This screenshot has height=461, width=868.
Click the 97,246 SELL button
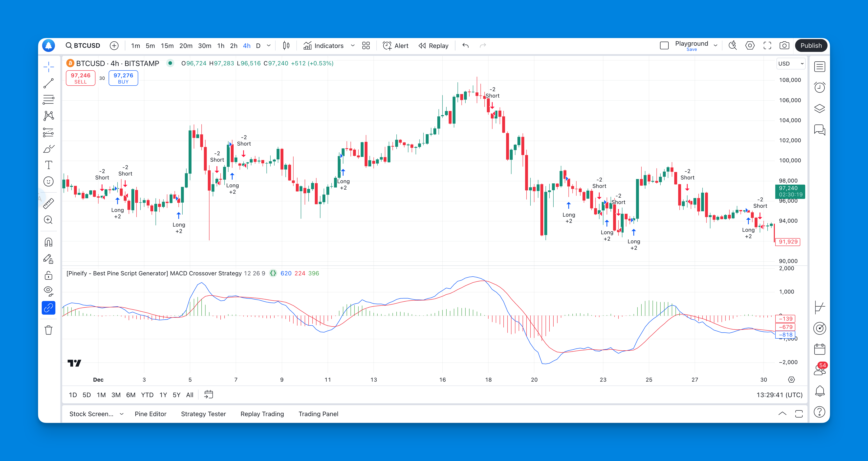81,78
